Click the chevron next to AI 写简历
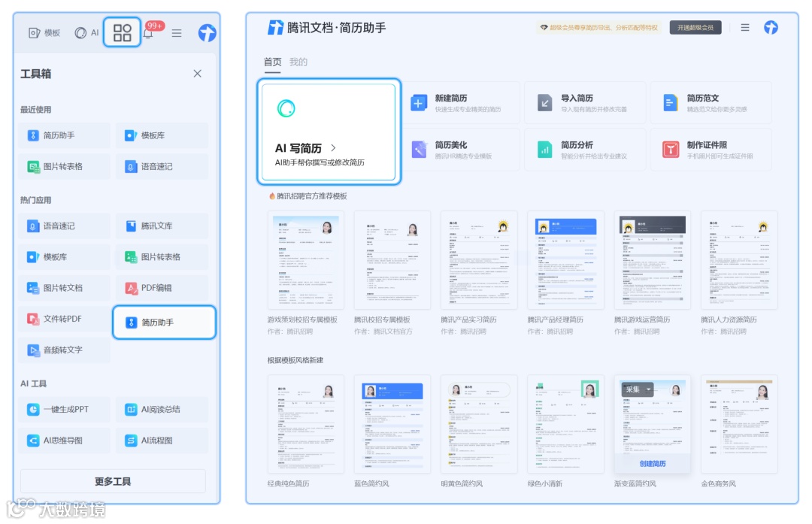This screenshot has width=812, height=524. pyautogui.click(x=333, y=148)
